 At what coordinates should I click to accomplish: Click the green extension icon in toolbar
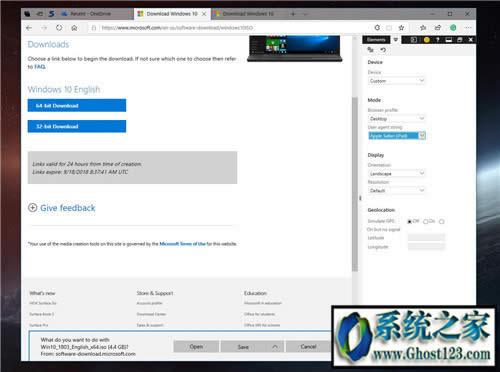[453, 28]
